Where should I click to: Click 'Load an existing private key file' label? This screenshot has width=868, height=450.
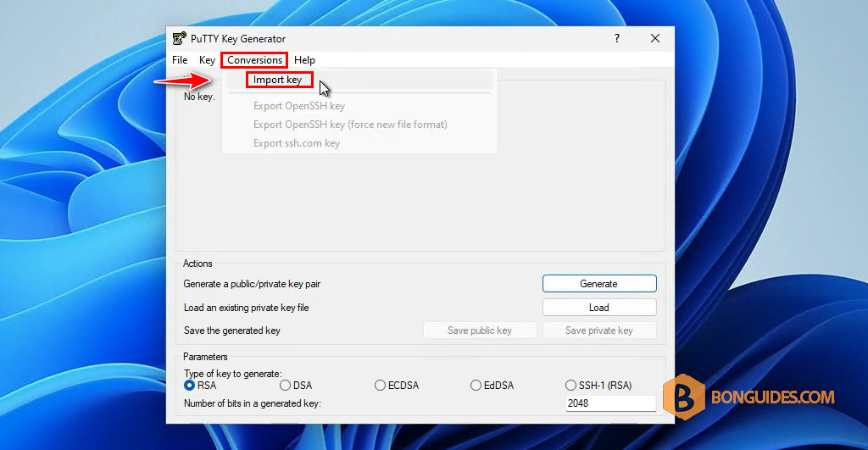[247, 308]
